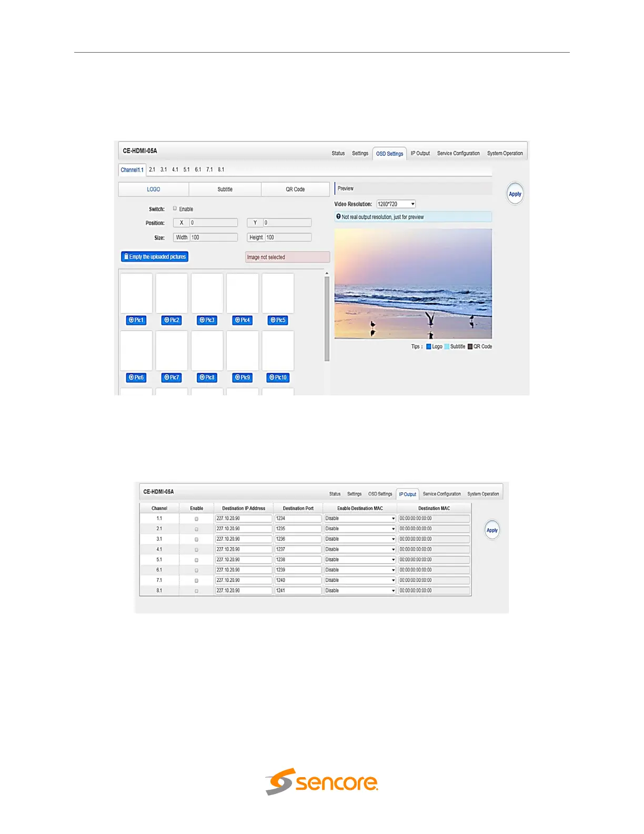The height and width of the screenshot is (834, 644).
Task: Click the Position X input field
Action: click(x=214, y=223)
